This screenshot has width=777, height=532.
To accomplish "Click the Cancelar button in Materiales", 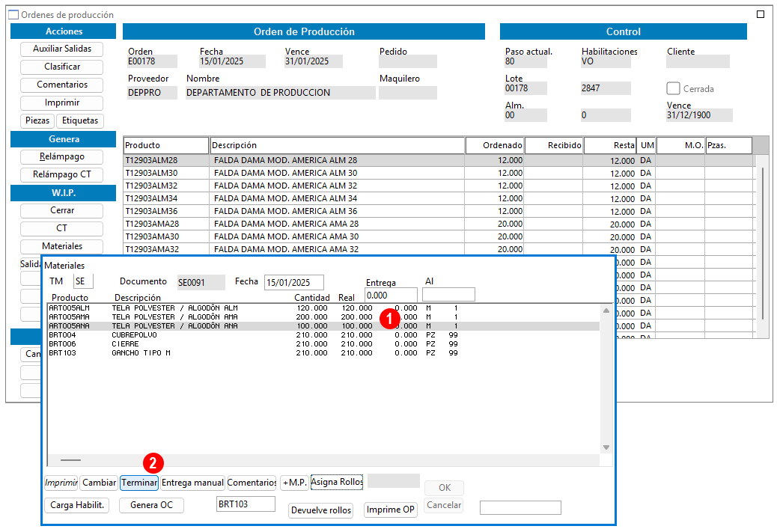I will (444, 505).
